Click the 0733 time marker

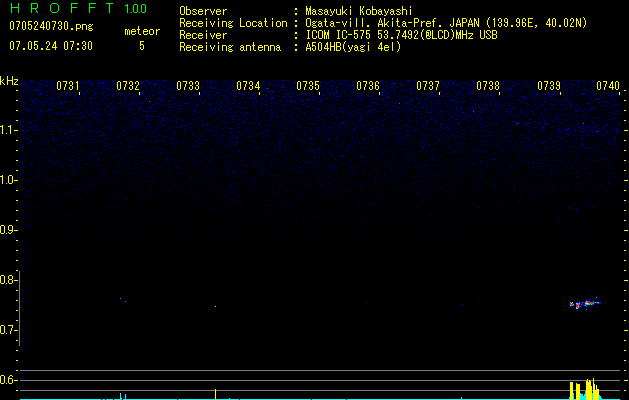[x=188, y=86]
